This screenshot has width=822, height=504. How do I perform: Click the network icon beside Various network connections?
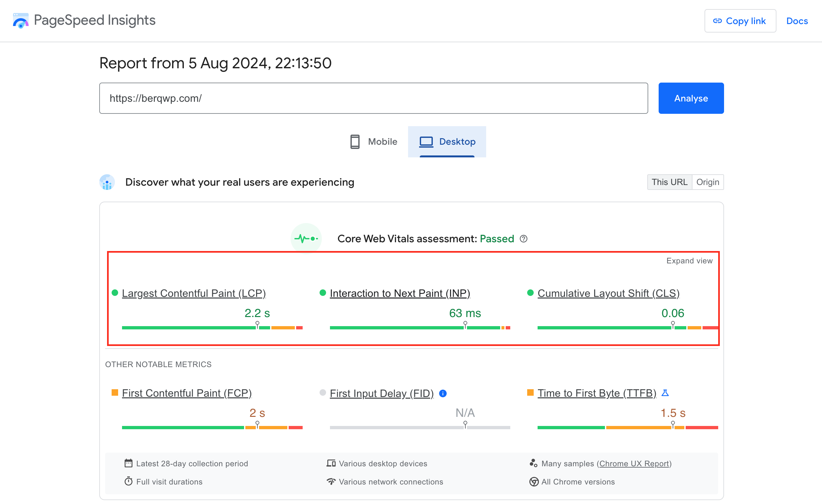(331, 481)
